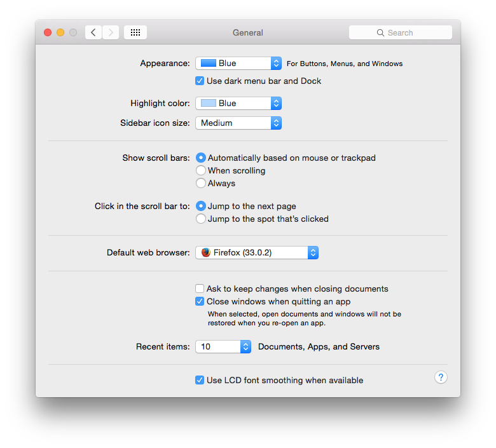Disable dark menu bar and Dock
This screenshot has width=496, height=448.
(x=200, y=81)
